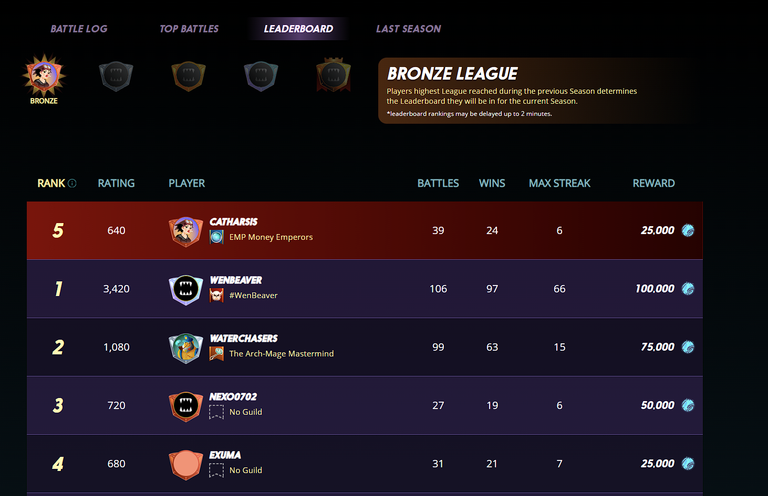Click the EMP Money Emperors guild icon
This screenshot has width=768, height=496.
[x=216, y=237]
